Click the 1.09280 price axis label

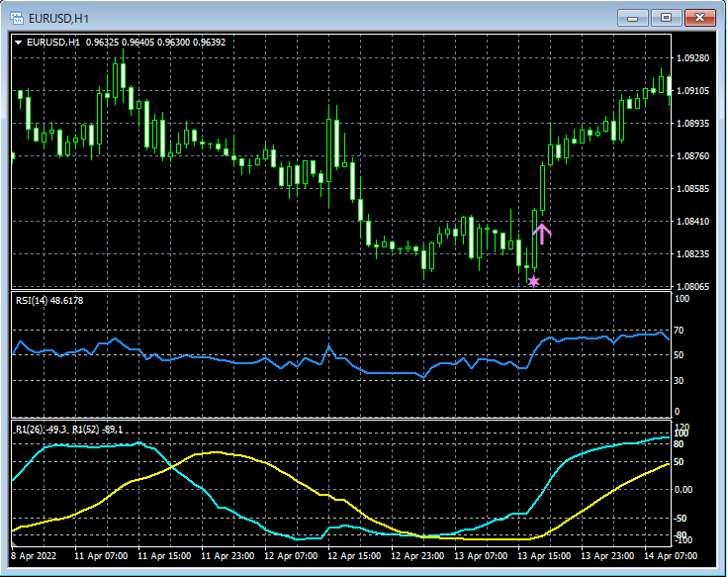691,58
